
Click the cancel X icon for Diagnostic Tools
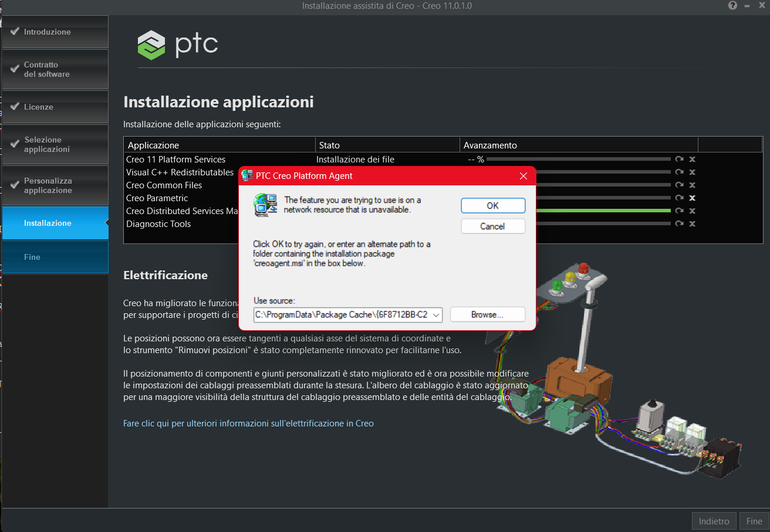click(x=693, y=223)
